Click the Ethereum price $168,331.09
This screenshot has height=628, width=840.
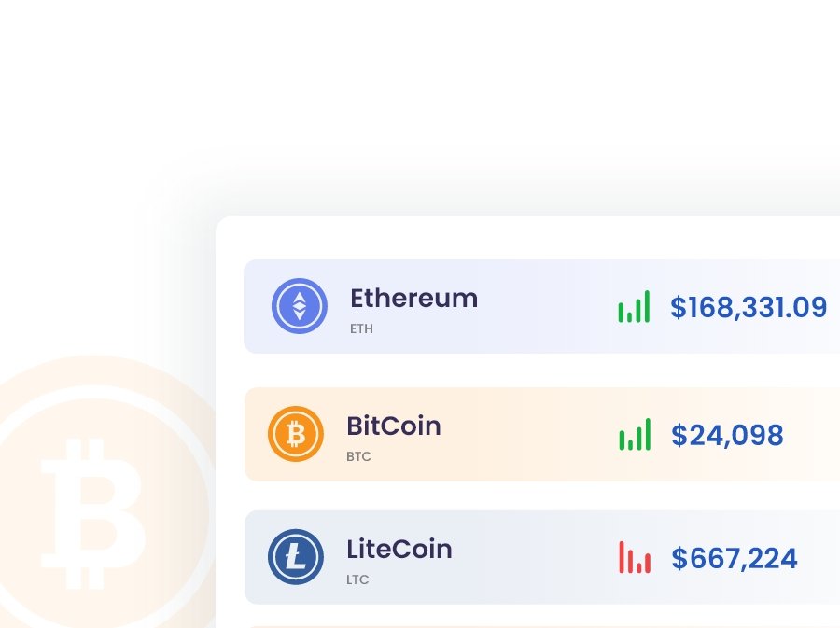[x=749, y=307]
